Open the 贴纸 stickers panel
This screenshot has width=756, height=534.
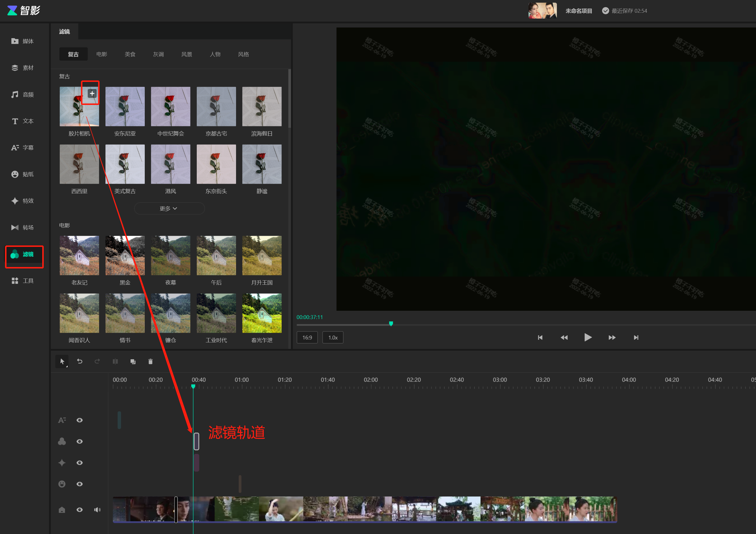click(23, 174)
